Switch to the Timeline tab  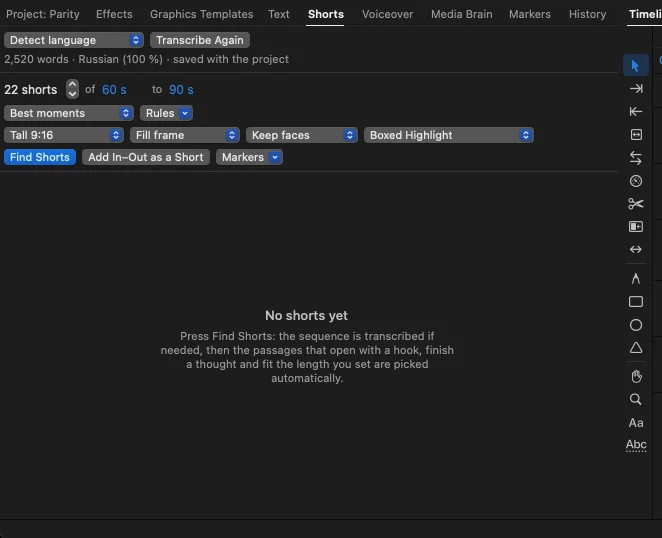(x=645, y=14)
